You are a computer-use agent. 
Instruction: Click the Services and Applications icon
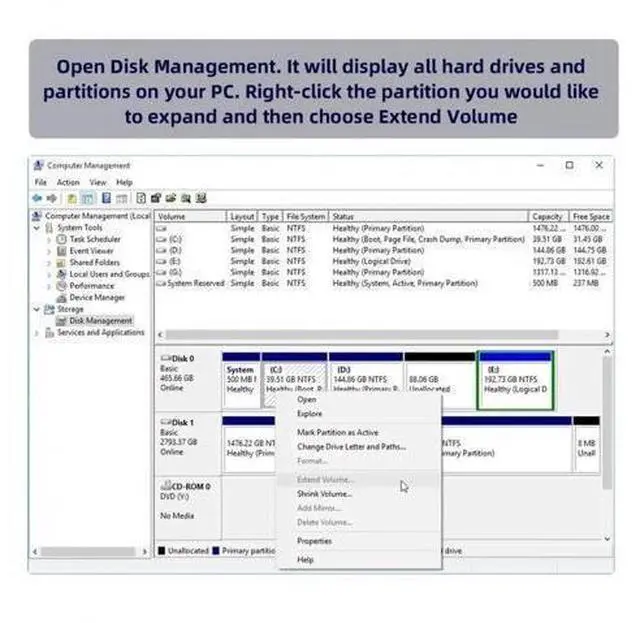[49, 333]
